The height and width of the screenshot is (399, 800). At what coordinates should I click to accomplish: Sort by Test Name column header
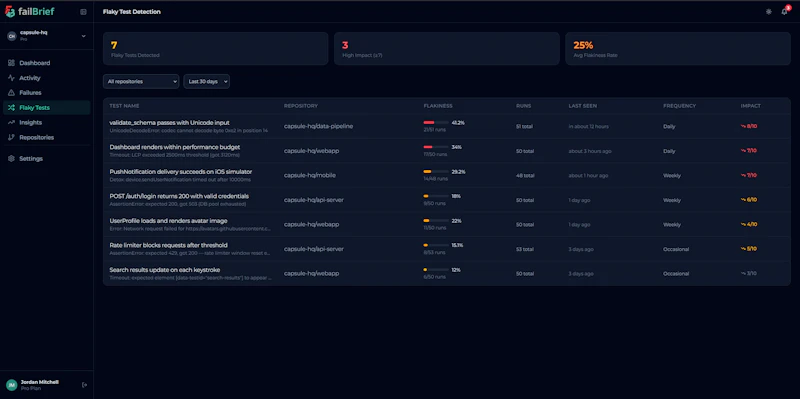coord(124,106)
